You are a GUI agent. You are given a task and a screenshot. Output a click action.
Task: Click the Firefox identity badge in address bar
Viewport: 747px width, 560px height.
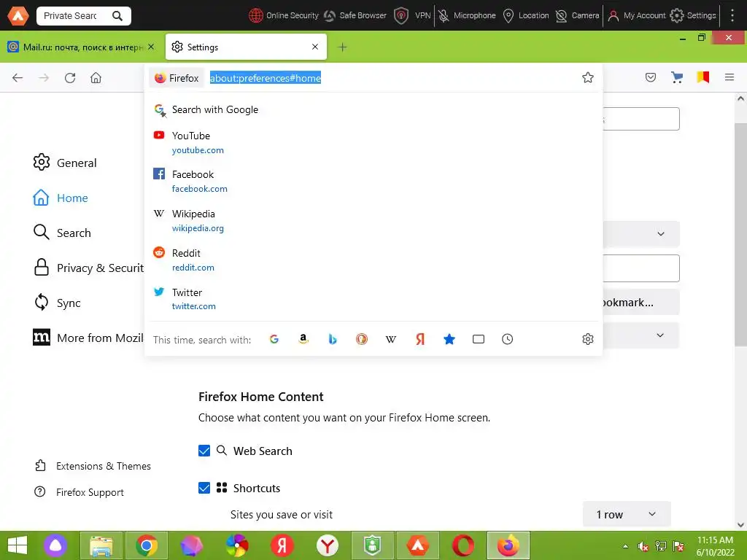pos(177,78)
